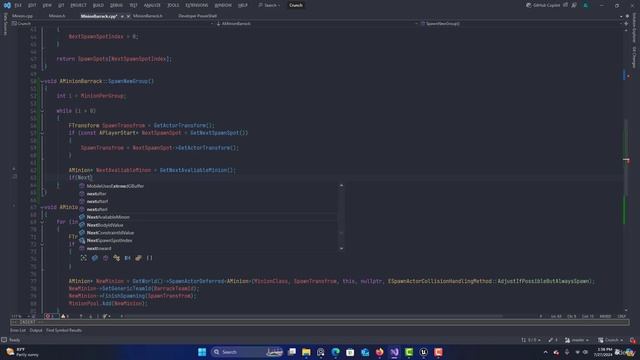
Task: Open the Output panel tab
Action: (x=36, y=330)
